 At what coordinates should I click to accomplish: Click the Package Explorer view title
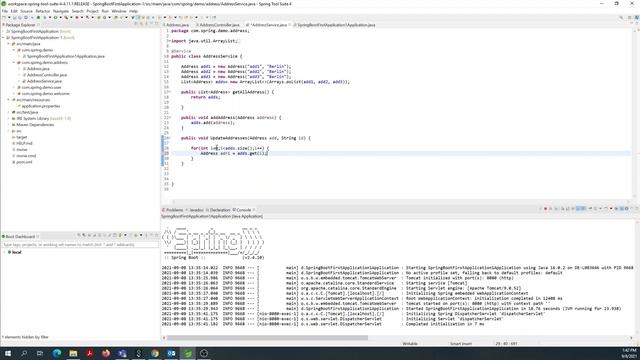point(20,25)
